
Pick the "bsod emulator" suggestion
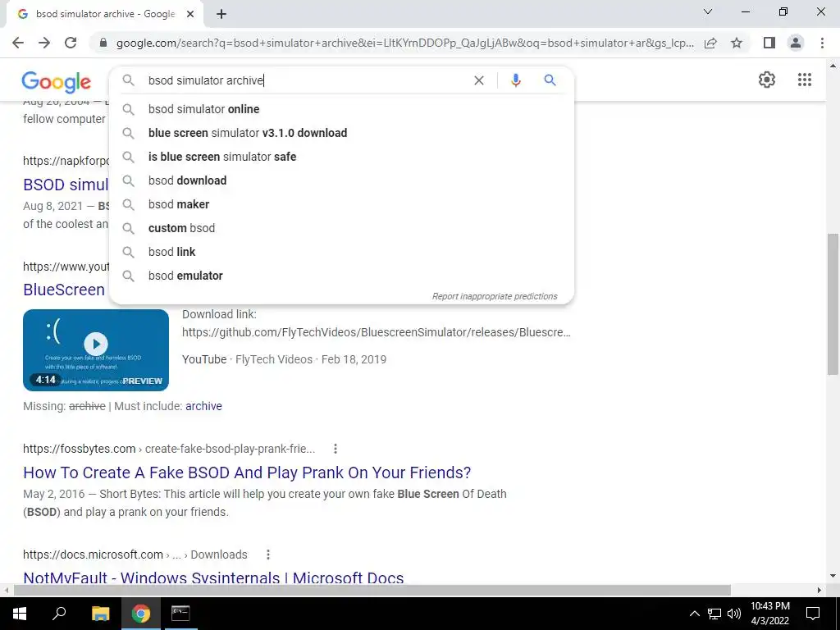pos(341,276)
